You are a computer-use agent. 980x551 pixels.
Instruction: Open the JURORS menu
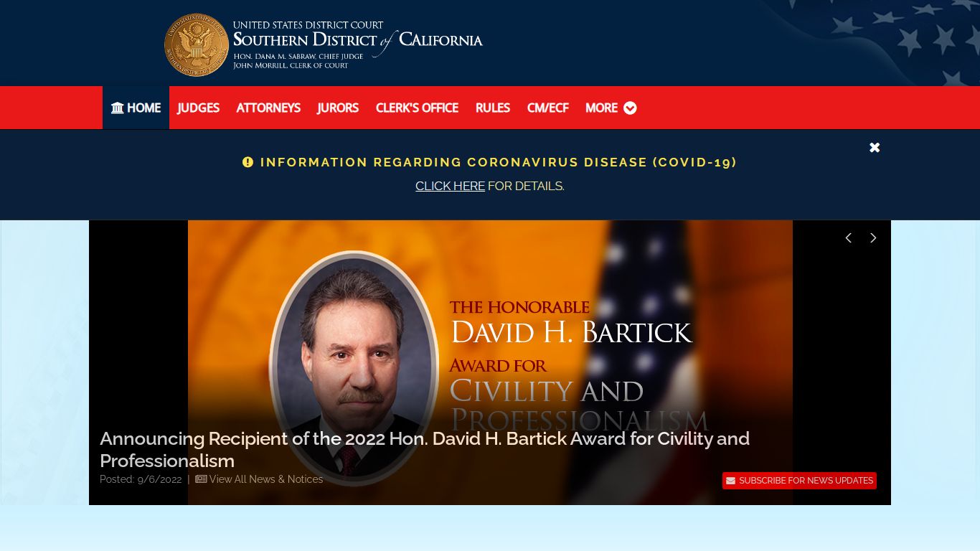coord(338,108)
